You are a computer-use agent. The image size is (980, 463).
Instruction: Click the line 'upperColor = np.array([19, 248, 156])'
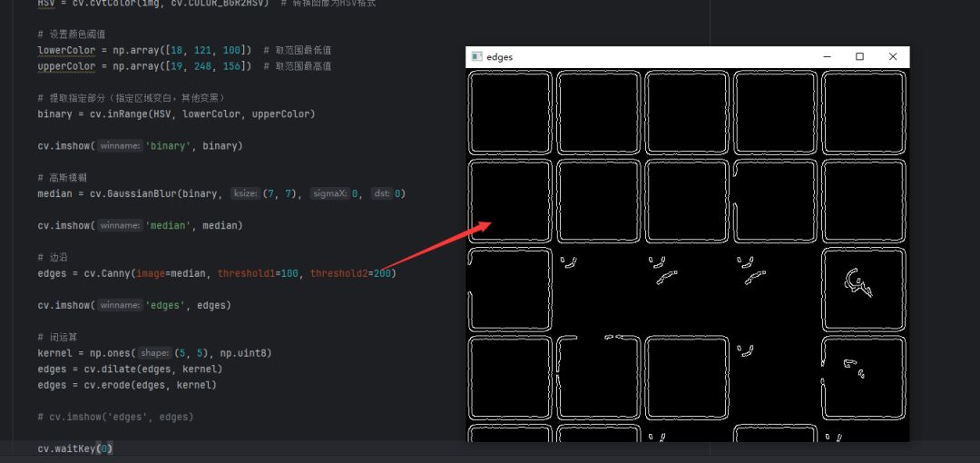coord(145,66)
